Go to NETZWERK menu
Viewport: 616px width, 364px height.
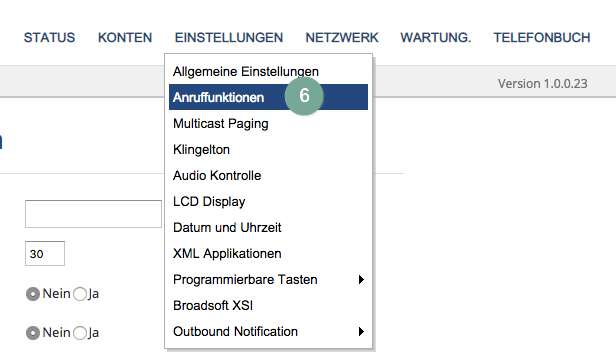pyautogui.click(x=342, y=38)
